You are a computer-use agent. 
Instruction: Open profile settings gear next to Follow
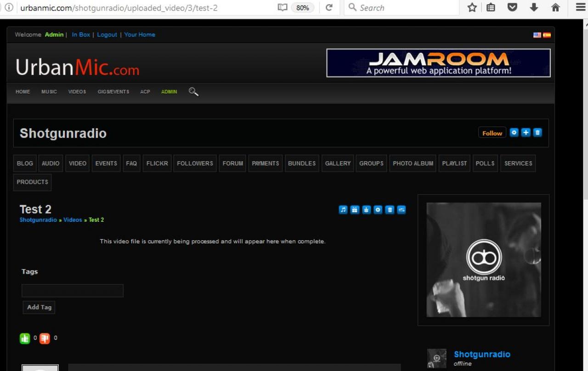[x=514, y=133]
